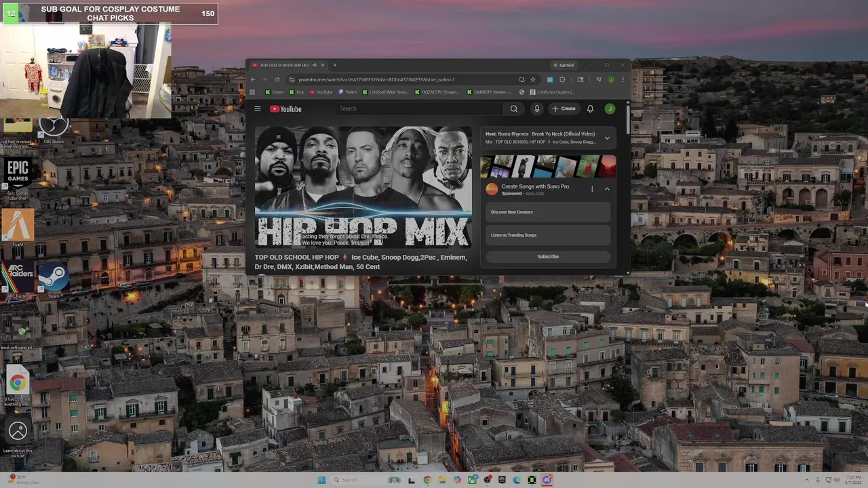Reload the YouTube page

click(277, 79)
